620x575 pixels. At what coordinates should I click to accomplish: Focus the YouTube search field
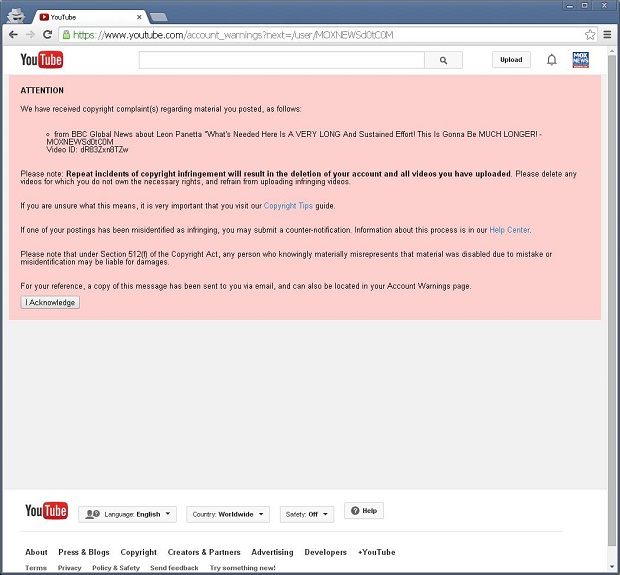pos(281,60)
